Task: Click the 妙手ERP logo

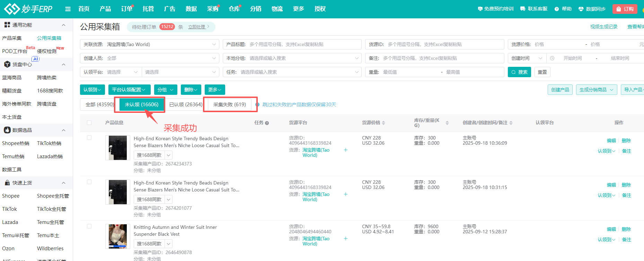Action: click(28, 9)
